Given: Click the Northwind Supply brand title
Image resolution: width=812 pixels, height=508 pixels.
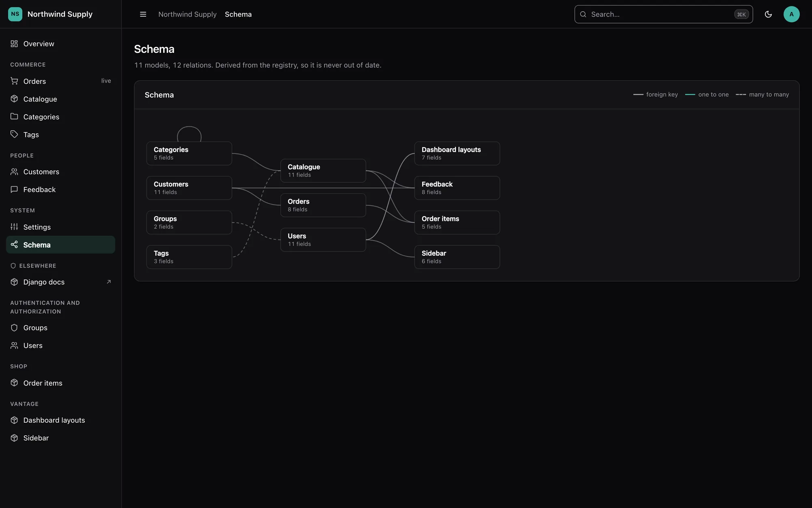Looking at the screenshot, I should pos(60,14).
